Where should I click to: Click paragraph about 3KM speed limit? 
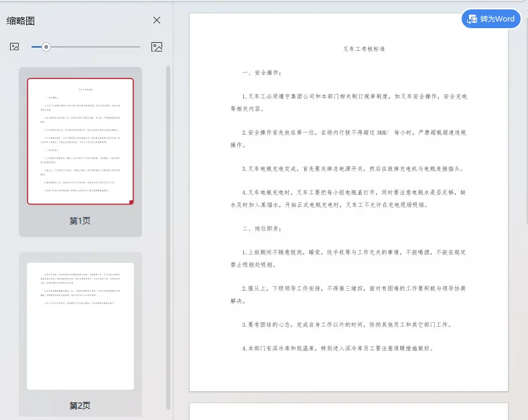[x=348, y=139]
